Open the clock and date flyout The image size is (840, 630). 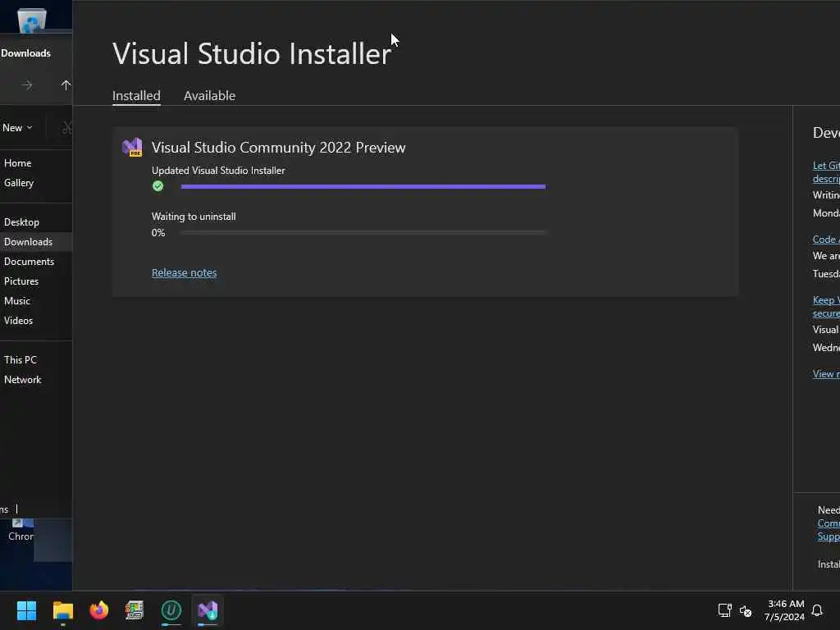(785, 610)
